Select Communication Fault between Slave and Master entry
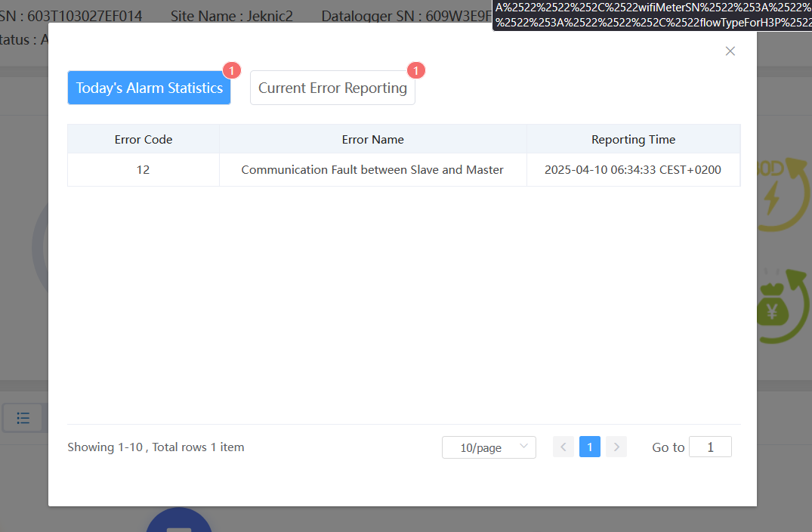The image size is (812, 532). [372, 170]
